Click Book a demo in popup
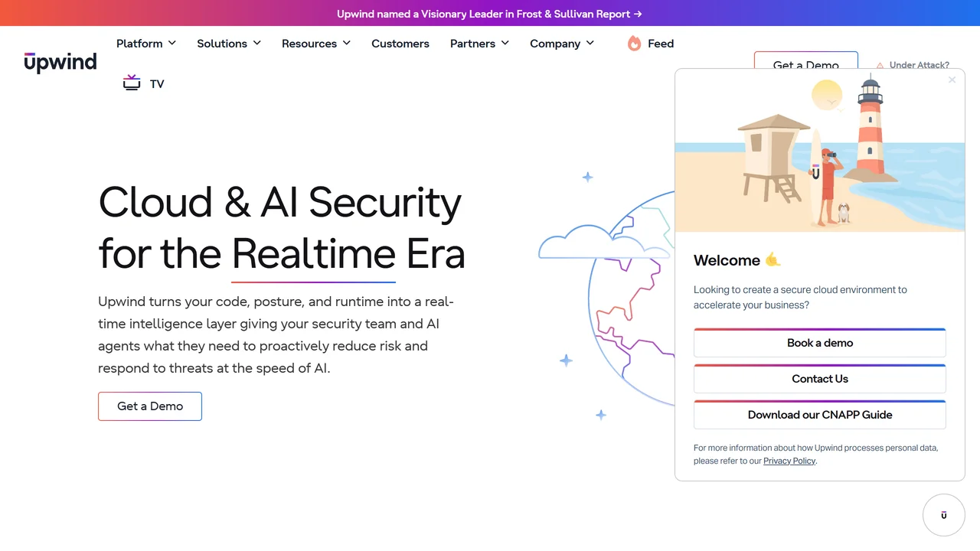 820,343
